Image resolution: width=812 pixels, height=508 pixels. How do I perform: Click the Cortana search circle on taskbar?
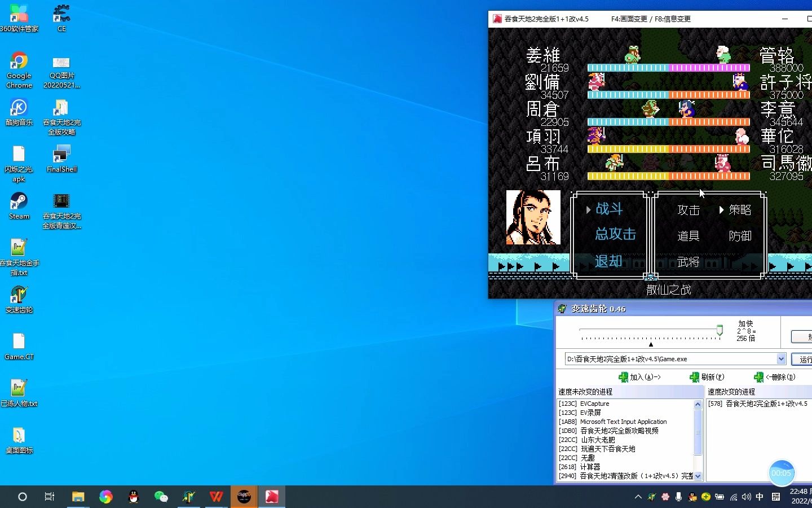pyautogui.click(x=23, y=497)
